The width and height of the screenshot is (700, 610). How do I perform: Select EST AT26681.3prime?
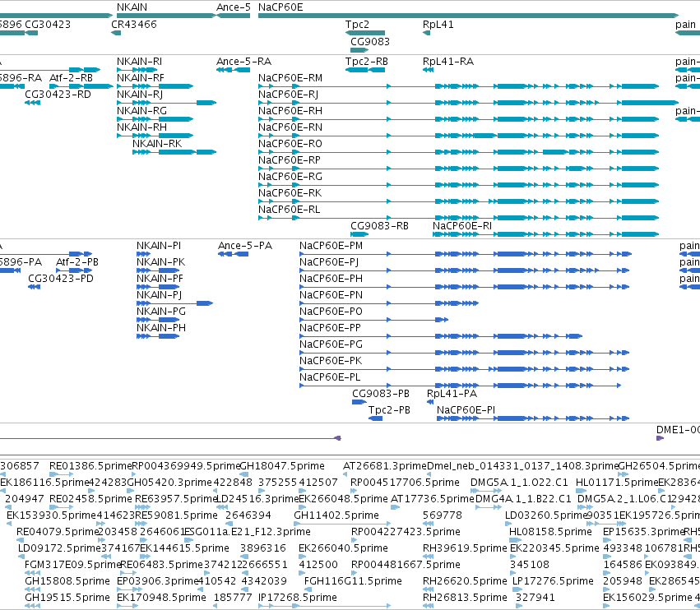point(385,466)
